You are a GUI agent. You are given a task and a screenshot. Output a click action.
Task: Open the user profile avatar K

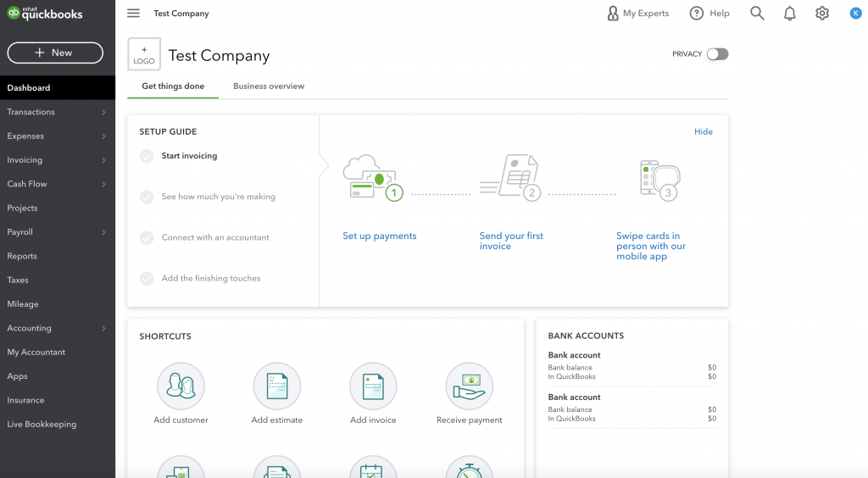[856, 14]
